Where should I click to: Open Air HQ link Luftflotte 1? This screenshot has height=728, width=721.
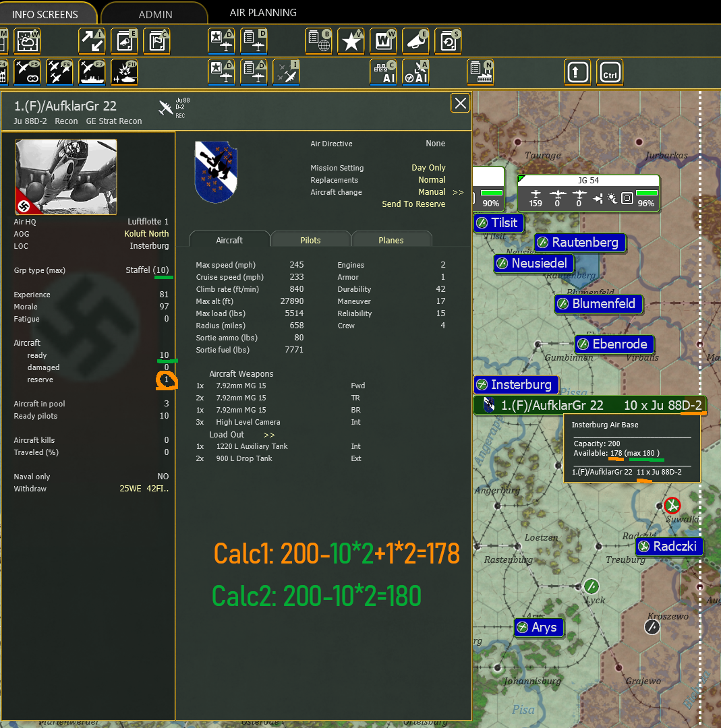(148, 222)
